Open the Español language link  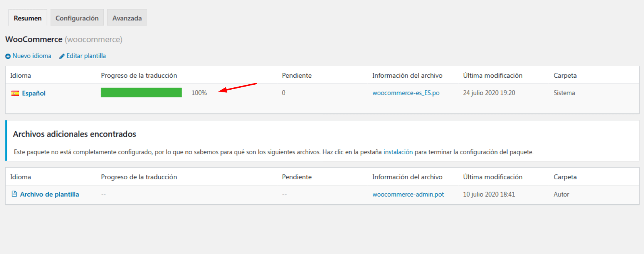point(34,93)
